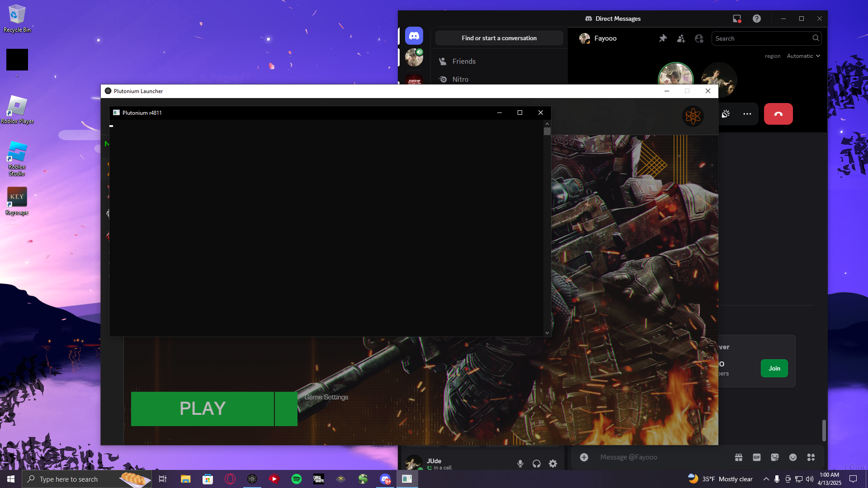
Task: Open the GIF picker in the message bar
Action: point(757,457)
